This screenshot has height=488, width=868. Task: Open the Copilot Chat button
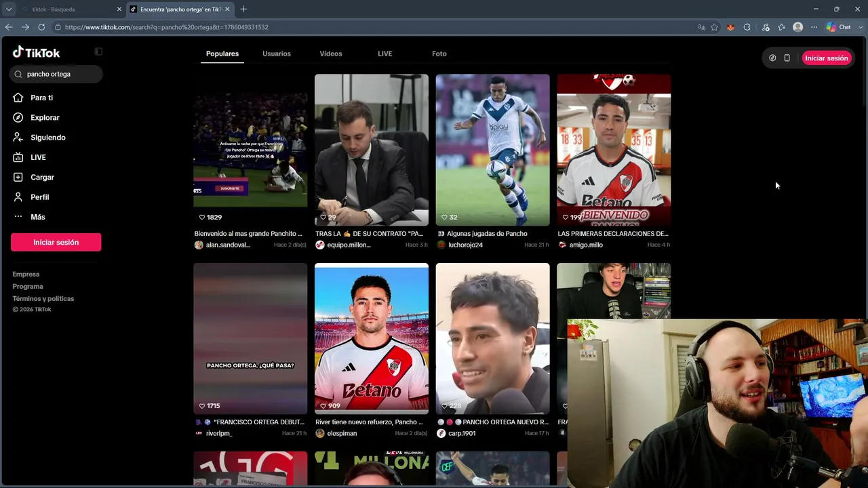point(839,27)
